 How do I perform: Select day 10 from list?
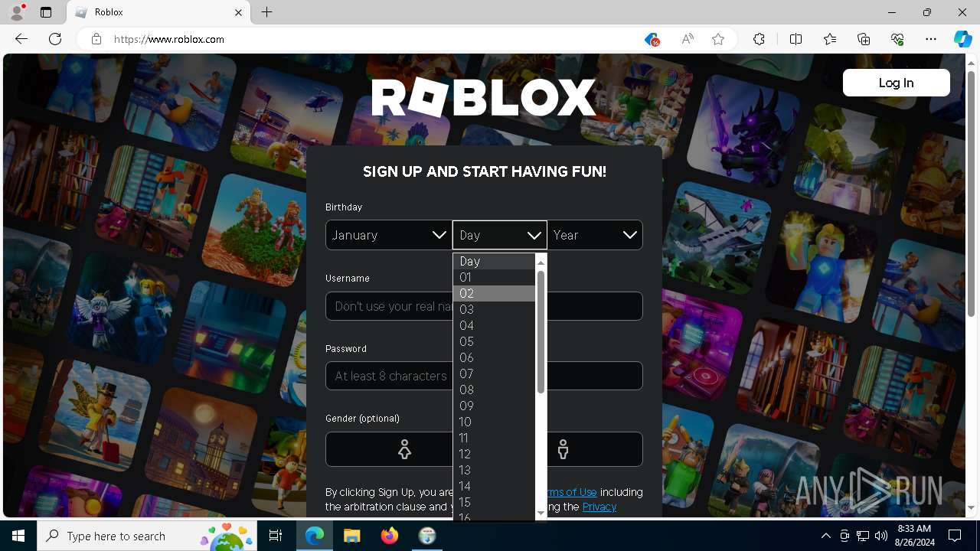click(494, 422)
